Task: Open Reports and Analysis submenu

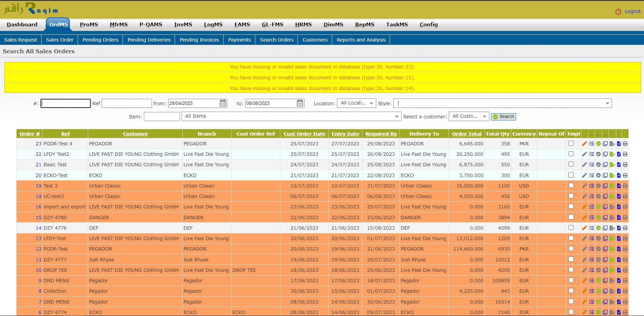Action: tap(361, 40)
